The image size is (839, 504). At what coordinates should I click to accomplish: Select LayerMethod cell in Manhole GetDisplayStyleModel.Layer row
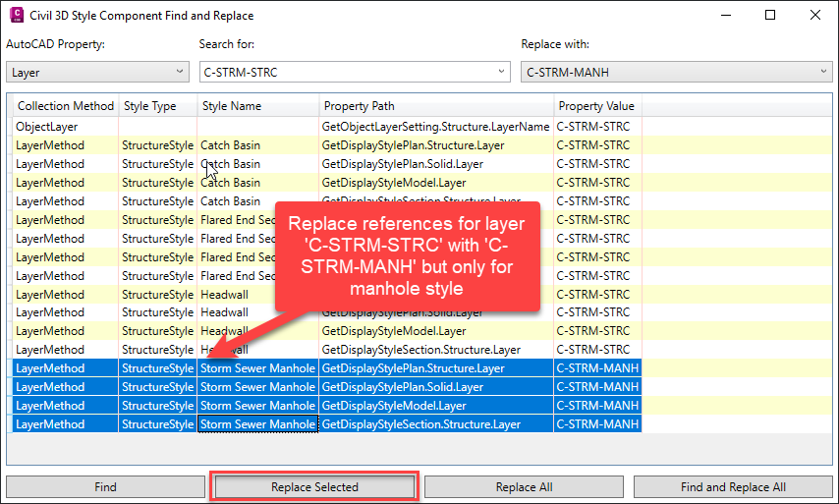pyautogui.click(x=65, y=406)
